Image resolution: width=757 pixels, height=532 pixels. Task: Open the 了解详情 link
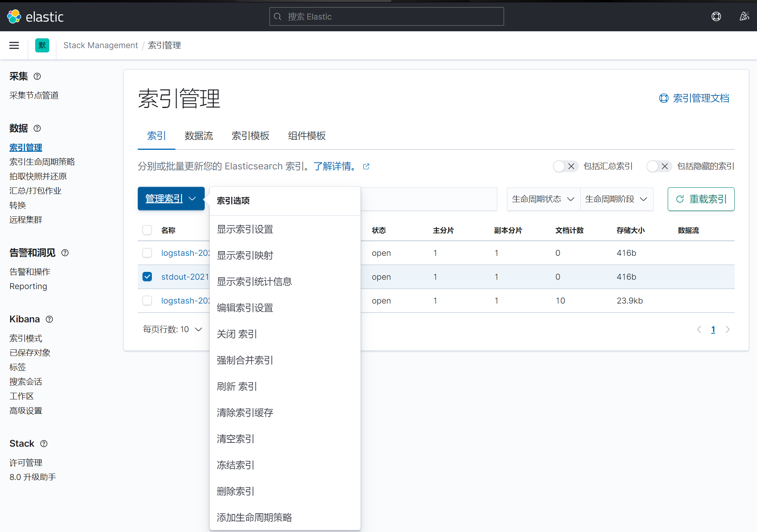pos(335,166)
